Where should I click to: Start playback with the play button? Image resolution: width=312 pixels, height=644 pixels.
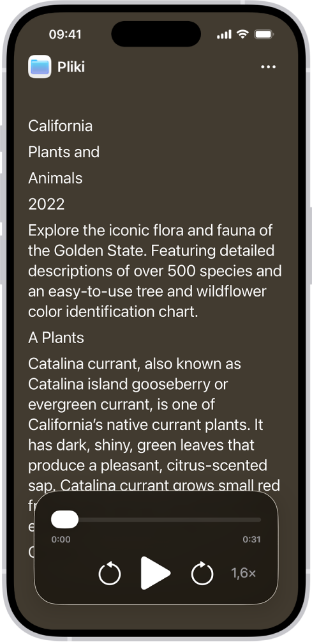[x=156, y=573]
